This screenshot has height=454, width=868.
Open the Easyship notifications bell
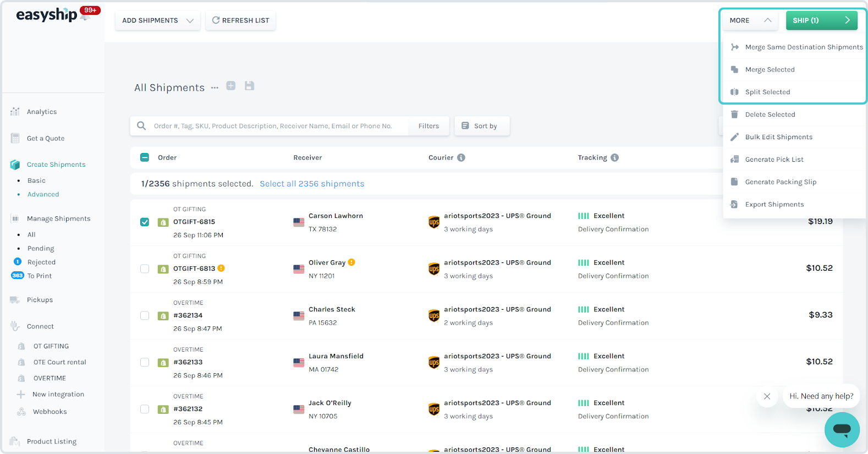coord(85,15)
